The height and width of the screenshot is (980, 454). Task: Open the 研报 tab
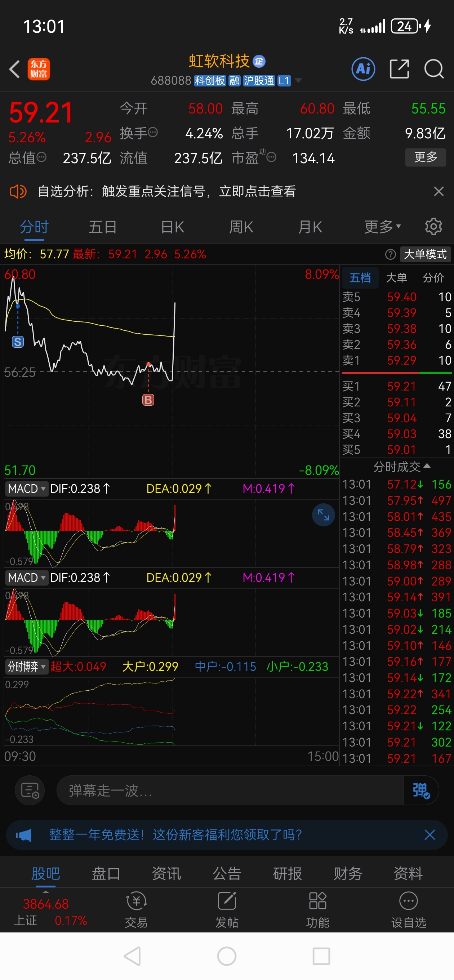click(x=288, y=873)
